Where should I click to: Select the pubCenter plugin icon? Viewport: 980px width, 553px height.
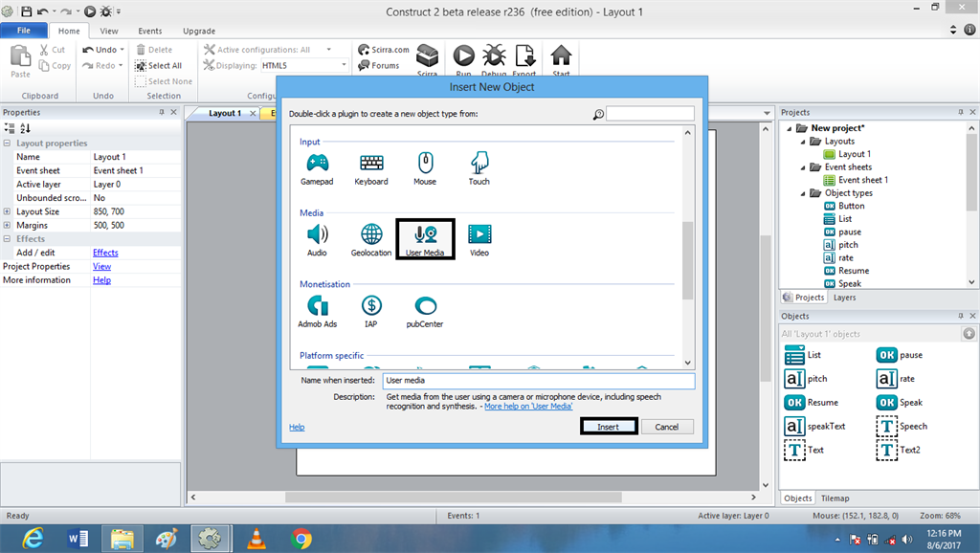click(425, 305)
